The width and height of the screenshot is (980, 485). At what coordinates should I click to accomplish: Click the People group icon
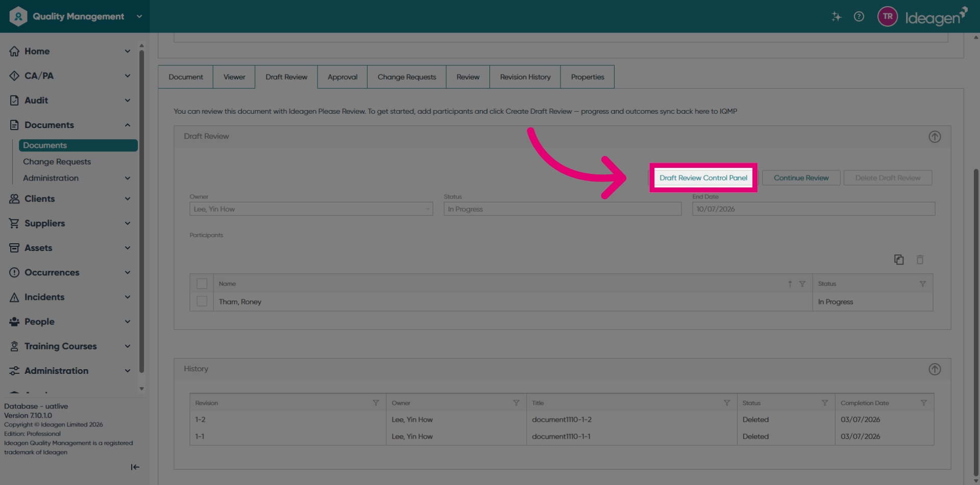point(14,322)
